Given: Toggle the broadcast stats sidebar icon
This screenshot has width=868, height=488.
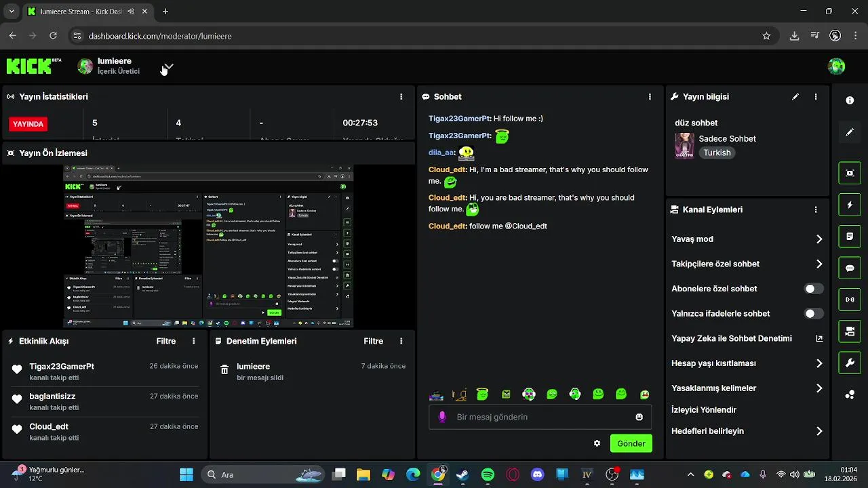Looking at the screenshot, I should (850, 300).
